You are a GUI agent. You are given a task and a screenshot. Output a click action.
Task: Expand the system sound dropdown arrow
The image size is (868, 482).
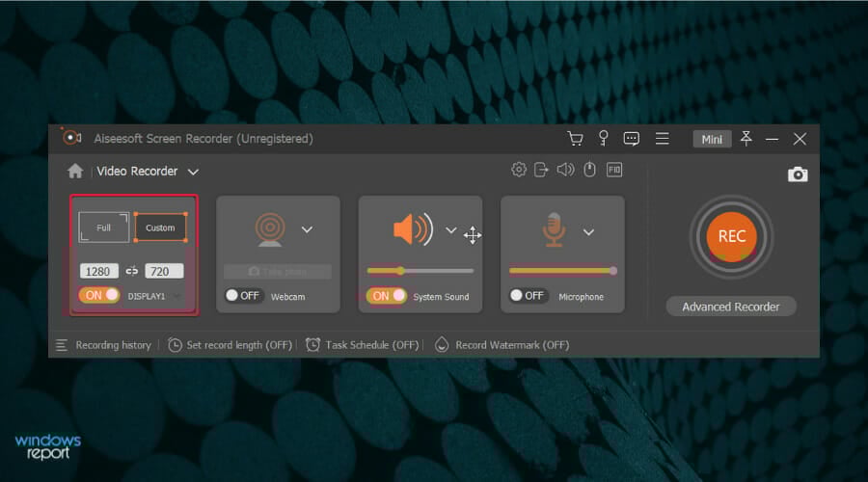click(x=451, y=229)
